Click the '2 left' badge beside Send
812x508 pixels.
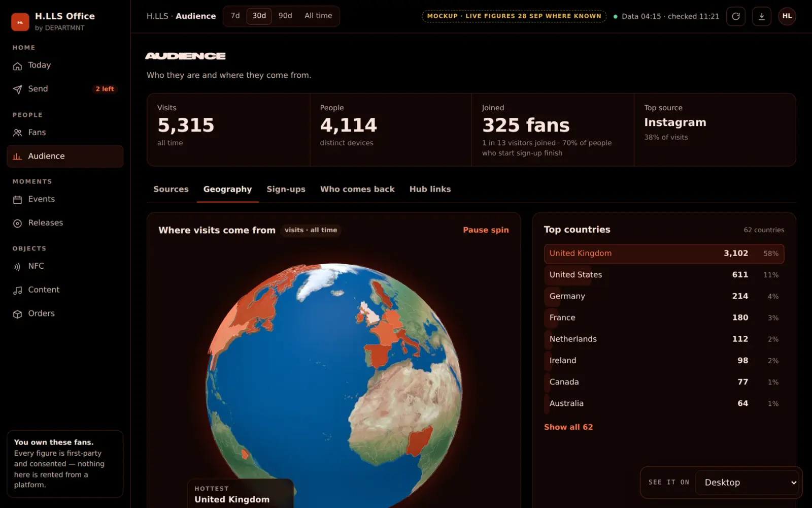tap(105, 89)
